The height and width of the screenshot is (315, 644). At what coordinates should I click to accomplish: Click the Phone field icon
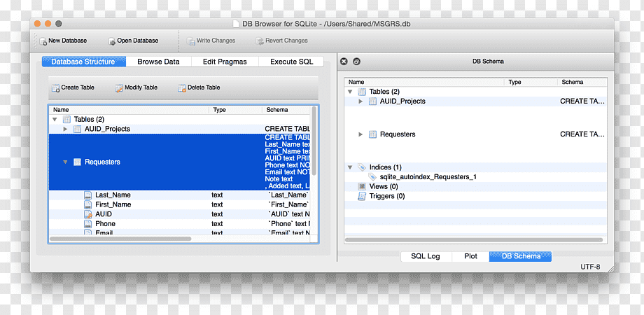(x=87, y=224)
